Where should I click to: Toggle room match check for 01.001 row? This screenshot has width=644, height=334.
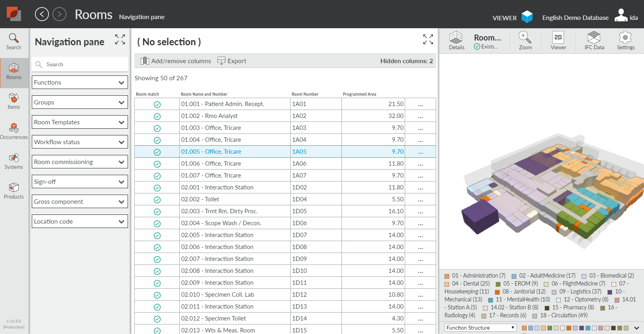click(157, 104)
